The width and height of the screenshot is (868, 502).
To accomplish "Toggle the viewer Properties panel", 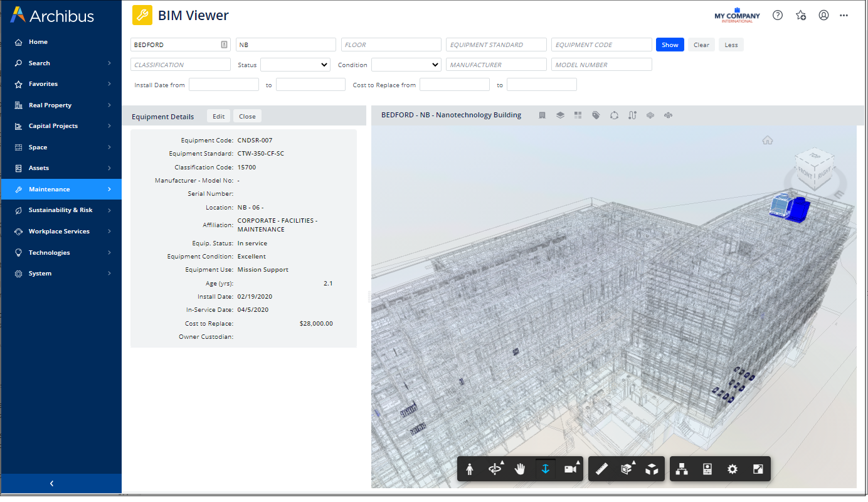I will 707,469.
